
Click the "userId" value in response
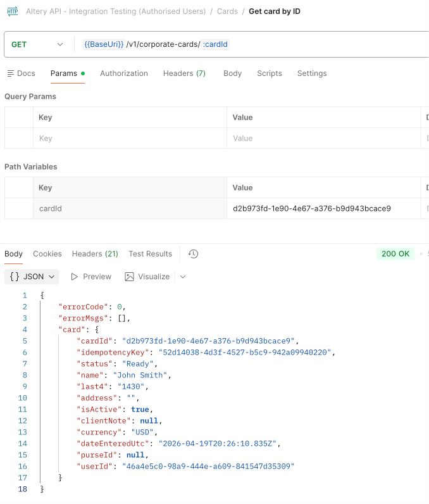tap(208, 467)
